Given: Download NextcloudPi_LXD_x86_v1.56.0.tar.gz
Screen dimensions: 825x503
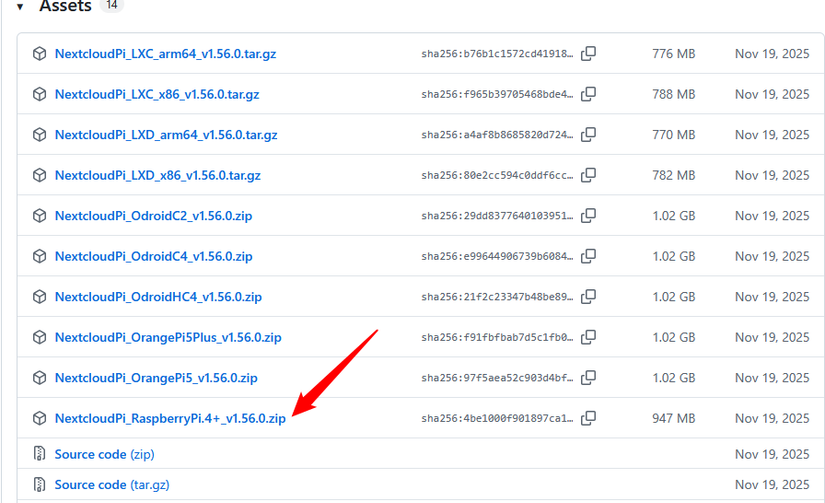Looking at the screenshot, I should click(x=157, y=175).
